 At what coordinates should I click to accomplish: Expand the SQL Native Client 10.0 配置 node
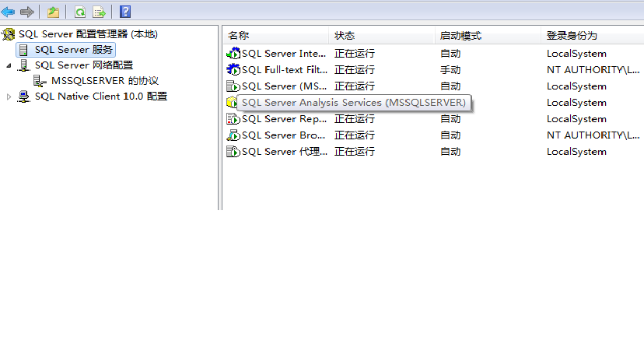[9, 97]
